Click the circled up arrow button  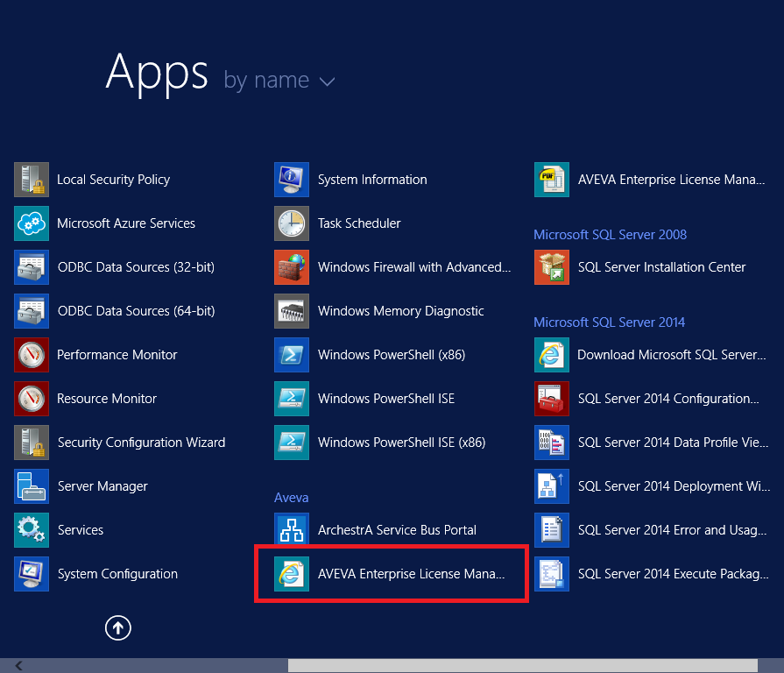118,627
